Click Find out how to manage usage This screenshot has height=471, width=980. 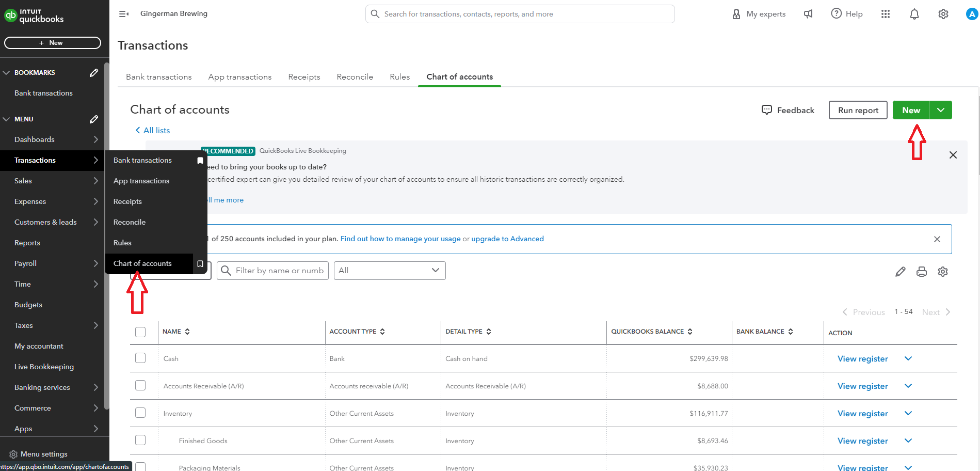[400, 239]
